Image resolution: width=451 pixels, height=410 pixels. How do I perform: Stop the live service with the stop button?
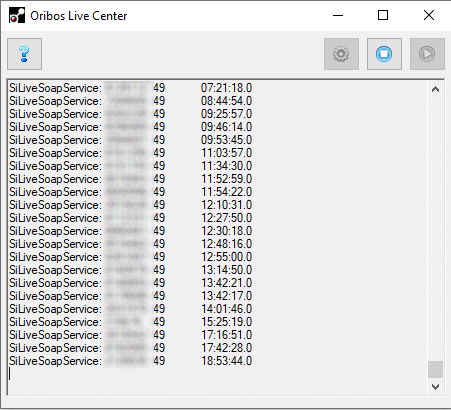(x=384, y=54)
